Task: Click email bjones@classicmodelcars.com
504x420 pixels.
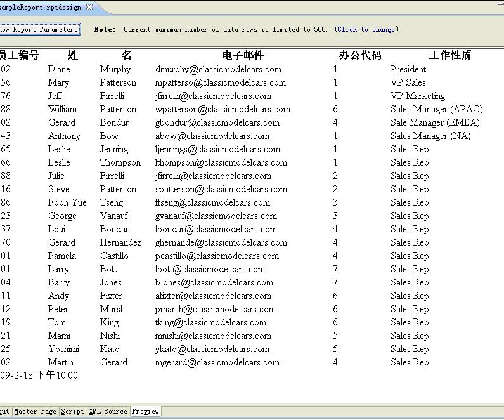Action: click(214, 283)
